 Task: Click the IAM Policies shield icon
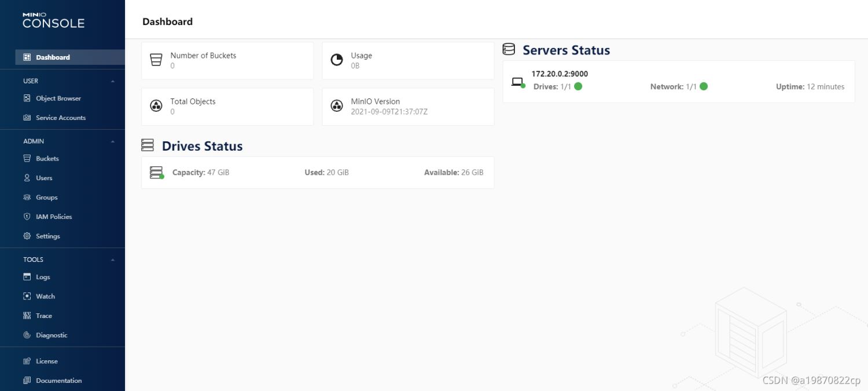(27, 217)
